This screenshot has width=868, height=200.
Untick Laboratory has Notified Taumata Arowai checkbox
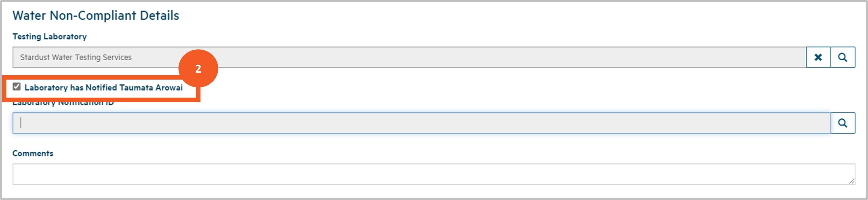(x=17, y=87)
